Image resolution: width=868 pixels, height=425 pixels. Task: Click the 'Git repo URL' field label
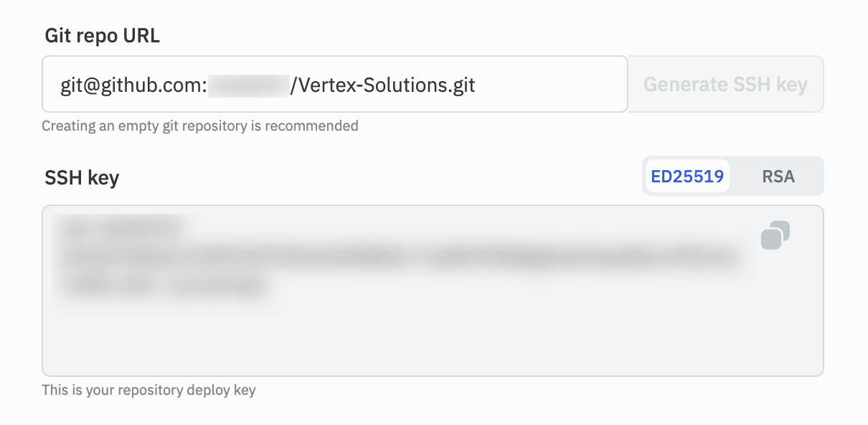pos(102,36)
